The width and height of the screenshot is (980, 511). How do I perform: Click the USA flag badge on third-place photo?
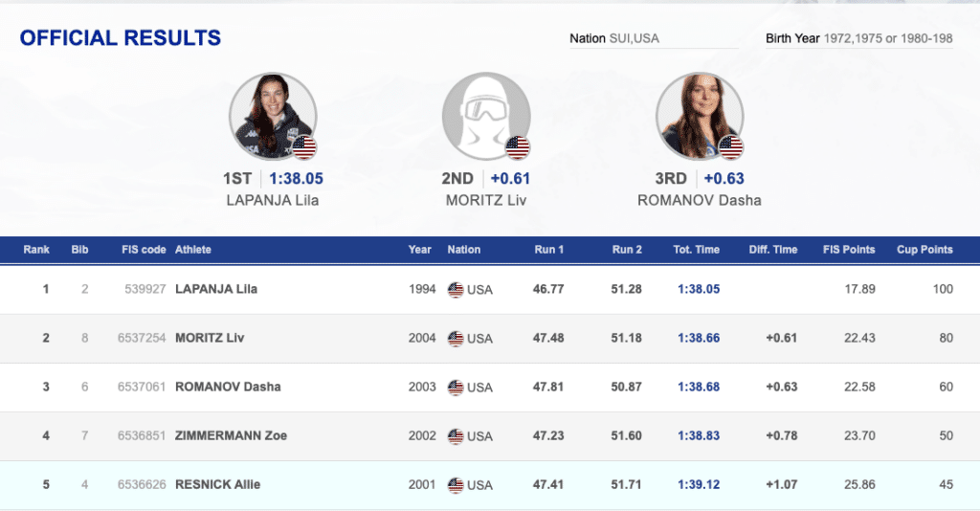(731, 147)
